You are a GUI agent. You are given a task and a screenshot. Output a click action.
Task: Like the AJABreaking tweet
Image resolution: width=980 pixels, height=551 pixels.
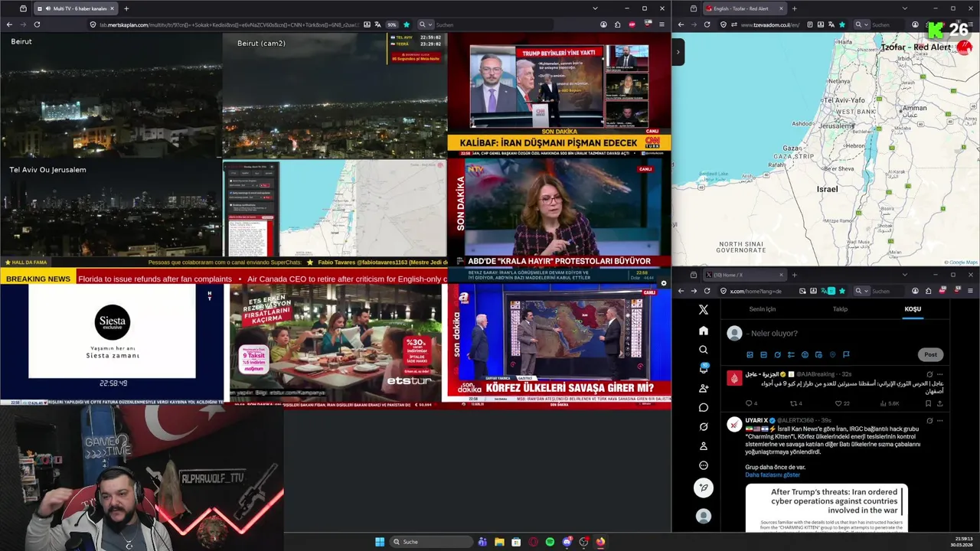[838, 403]
